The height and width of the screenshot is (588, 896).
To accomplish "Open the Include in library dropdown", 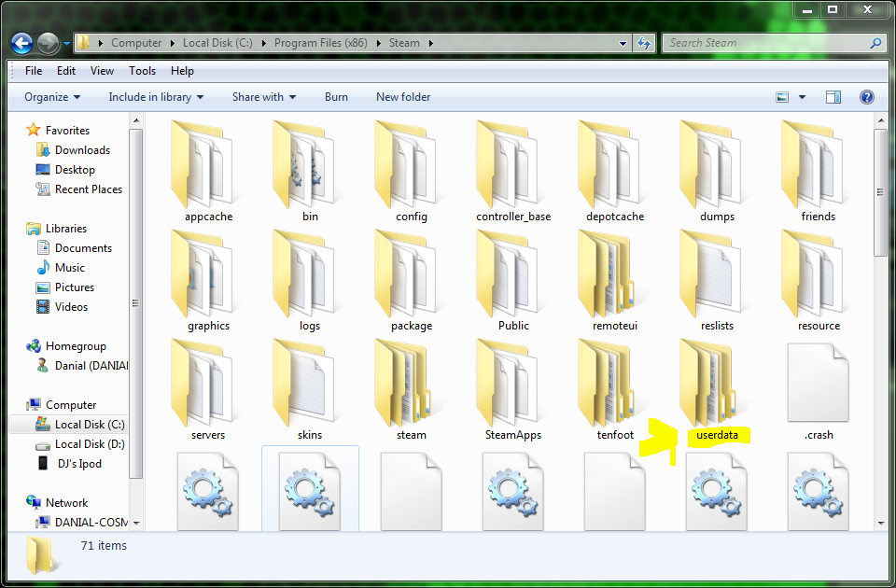I will (x=156, y=97).
